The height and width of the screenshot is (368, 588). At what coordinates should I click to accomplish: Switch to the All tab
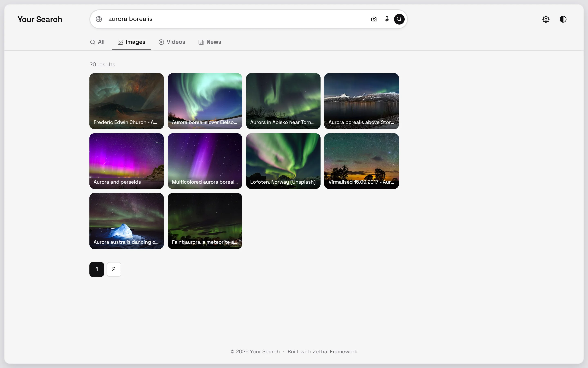pos(97,42)
